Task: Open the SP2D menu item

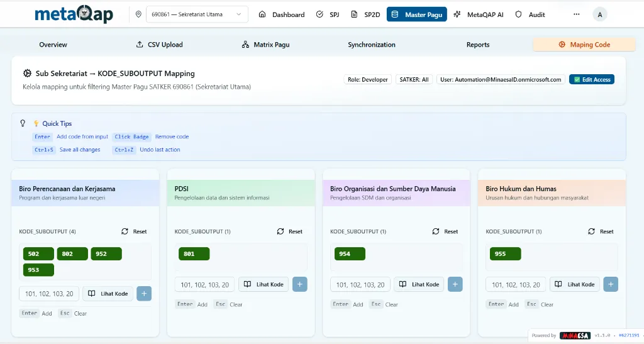Action: [365, 14]
